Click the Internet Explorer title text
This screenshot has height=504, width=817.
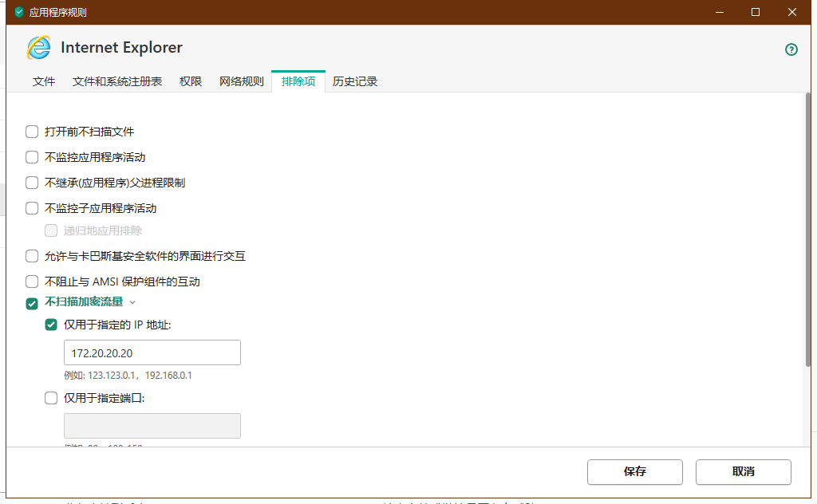point(121,47)
